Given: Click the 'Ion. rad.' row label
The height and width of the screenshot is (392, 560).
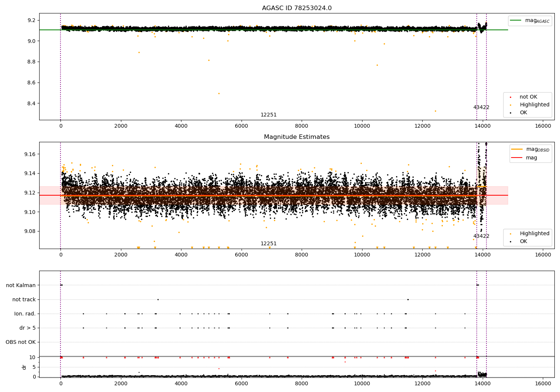Looking at the screenshot, I should point(25,314).
